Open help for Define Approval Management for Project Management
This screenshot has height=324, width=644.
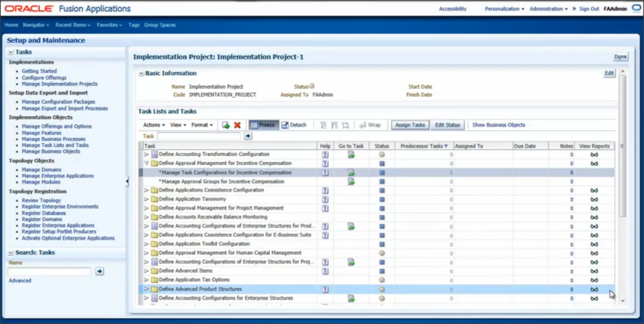tap(325, 208)
